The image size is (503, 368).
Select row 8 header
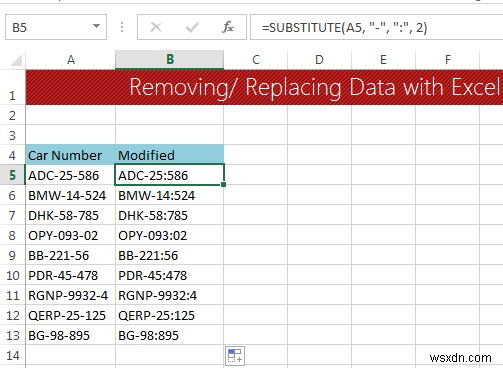click(x=13, y=235)
